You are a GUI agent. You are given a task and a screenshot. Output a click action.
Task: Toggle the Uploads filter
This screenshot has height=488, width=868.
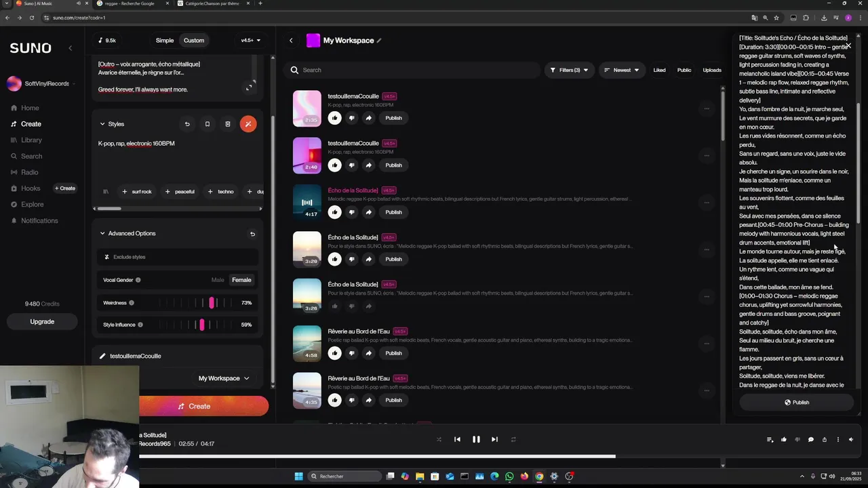[x=712, y=70]
